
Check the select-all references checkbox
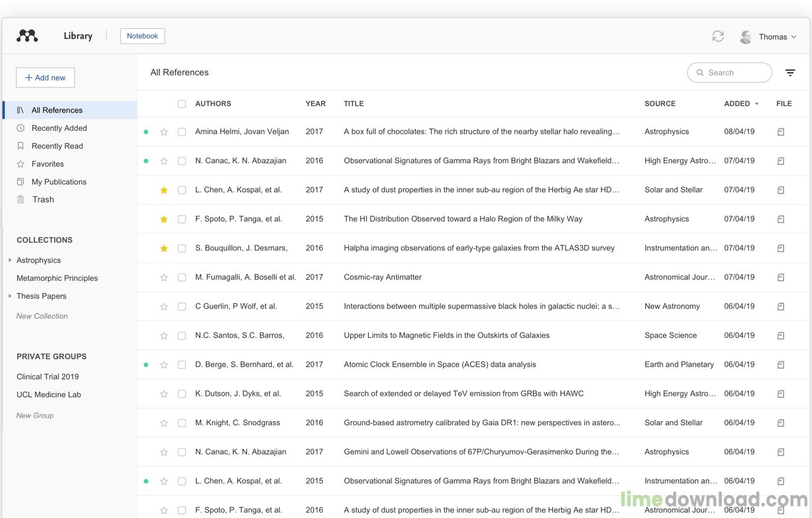[x=181, y=104]
